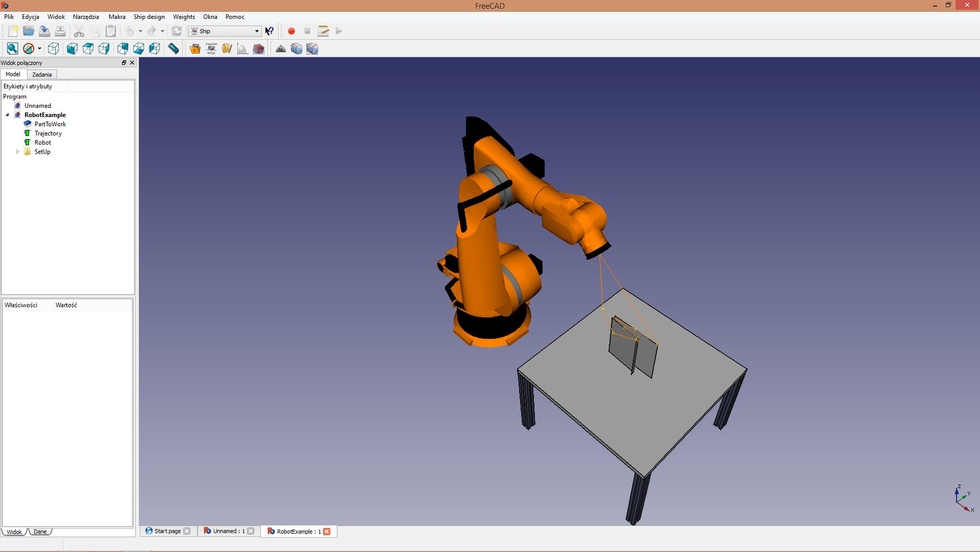
Task: Click the Save document icon
Action: (44, 31)
